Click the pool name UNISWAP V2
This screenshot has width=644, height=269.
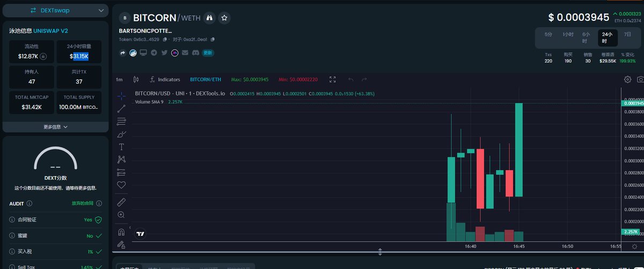pos(51,31)
